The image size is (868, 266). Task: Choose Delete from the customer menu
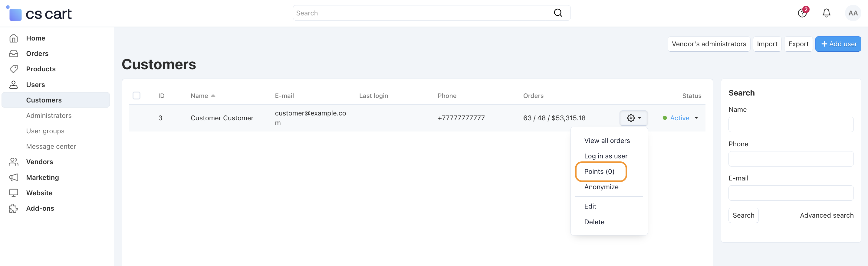tap(594, 222)
